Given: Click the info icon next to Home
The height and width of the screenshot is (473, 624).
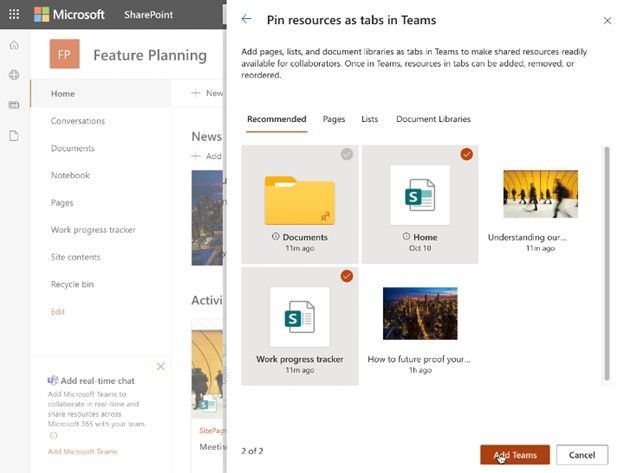Looking at the screenshot, I should point(406,236).
